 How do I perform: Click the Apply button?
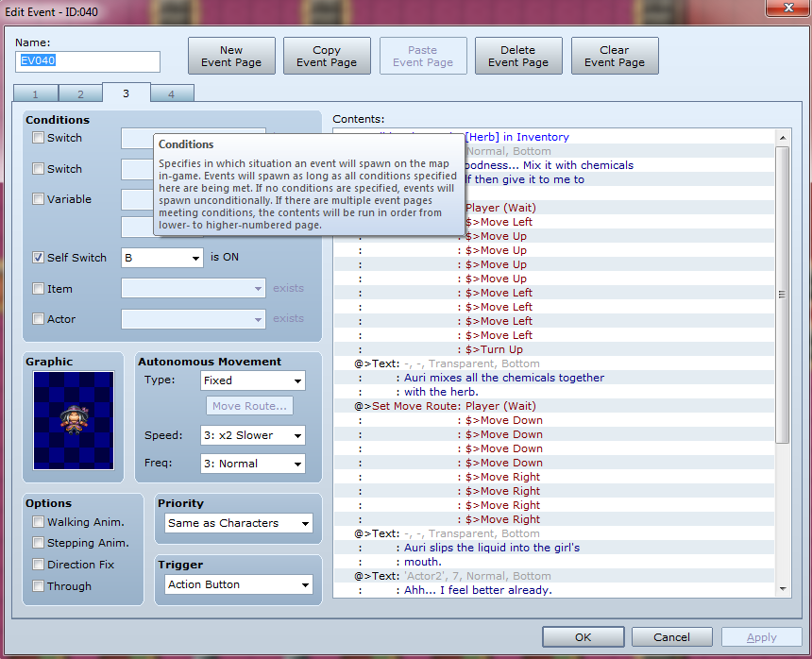tap(761, 637)
